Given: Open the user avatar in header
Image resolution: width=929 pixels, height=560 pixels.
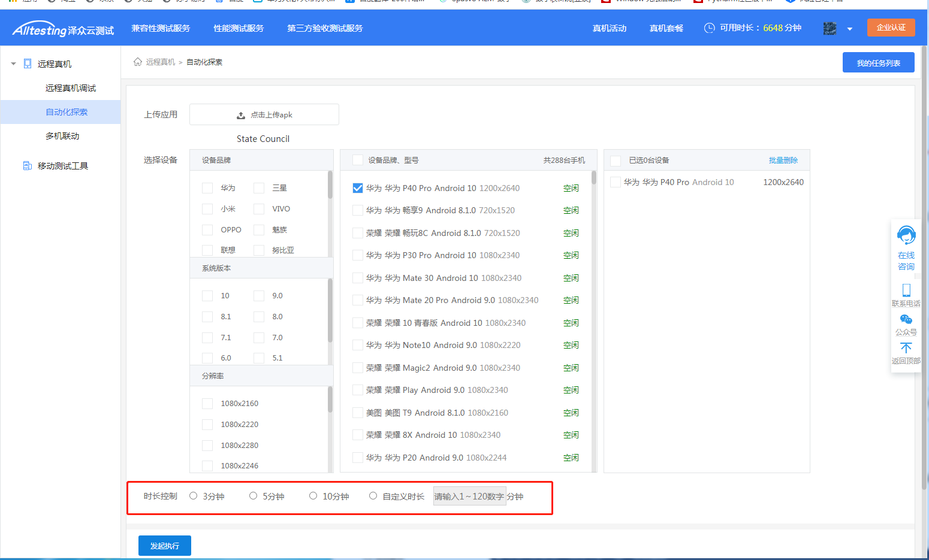Looking at the screenshot, I should (830, 28).
